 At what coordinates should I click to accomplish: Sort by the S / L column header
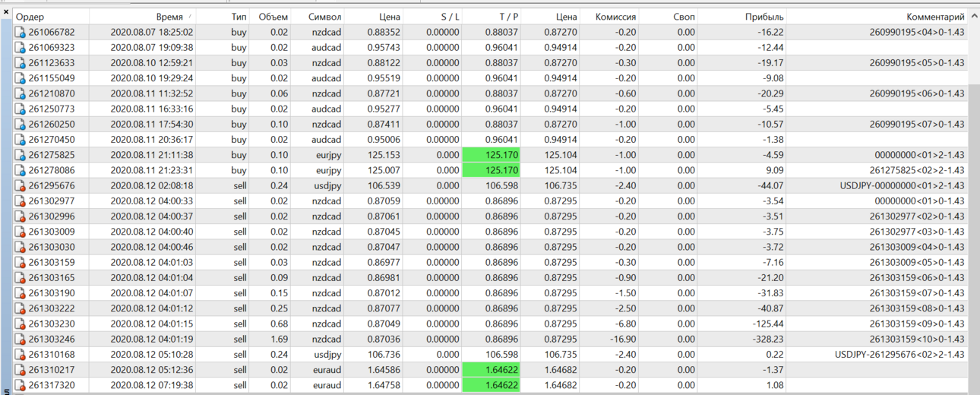coord(432,16)
